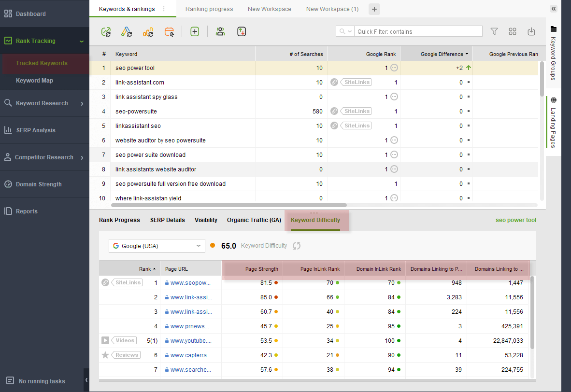Click the green check rankings chart icon
Image resolution: width=571 pixels, height=392 pixels.
(x=106, y=32)
